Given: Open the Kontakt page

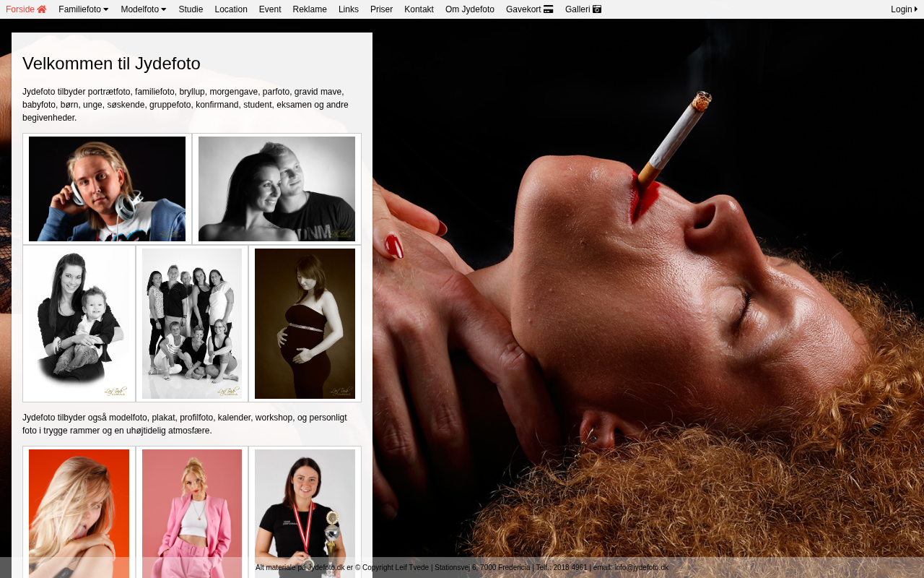Looking at the screenshot, I should coord(419,9).
